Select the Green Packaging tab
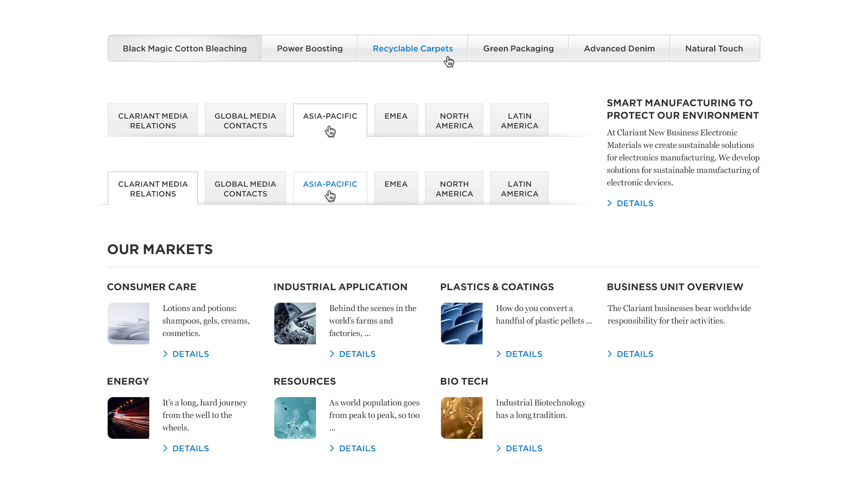868x486 pixels. (x=518, y=48)
